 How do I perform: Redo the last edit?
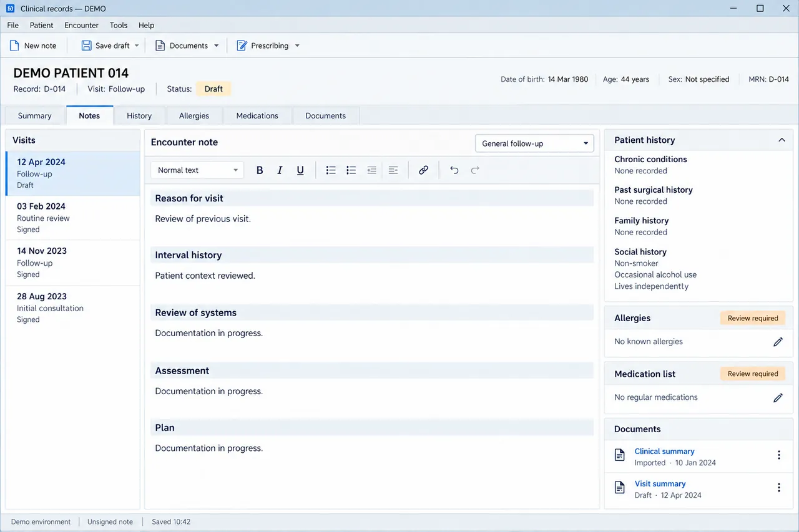coord(475,170)
